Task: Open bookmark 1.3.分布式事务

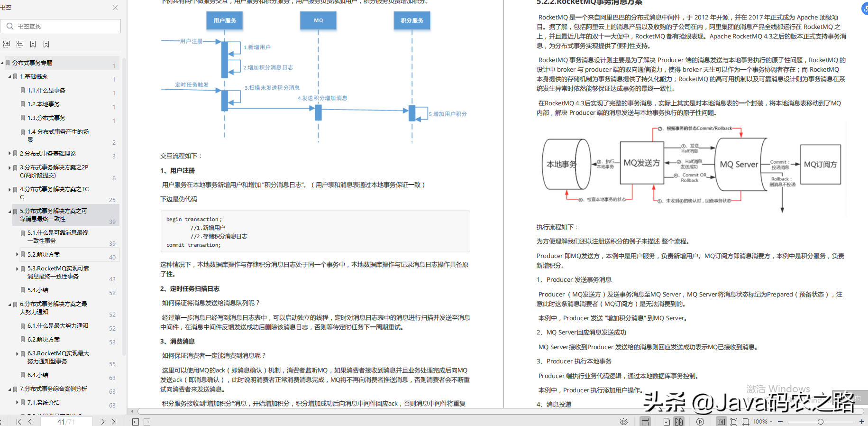Action: click(x=46, y=118)
